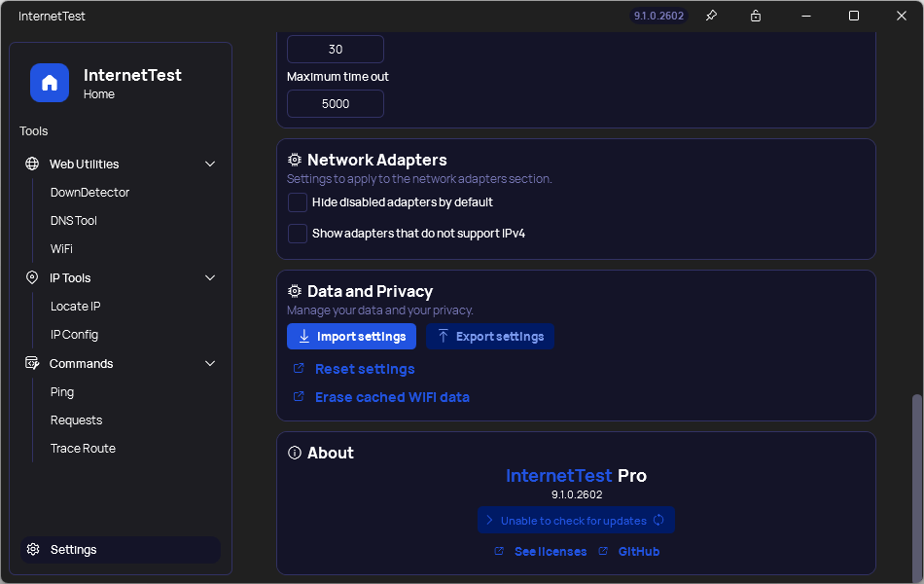Viewport: 924px width, 584px height.
Task: Click the 'Manage your data and your privacy.' text
Action: (x=380, y=310)
